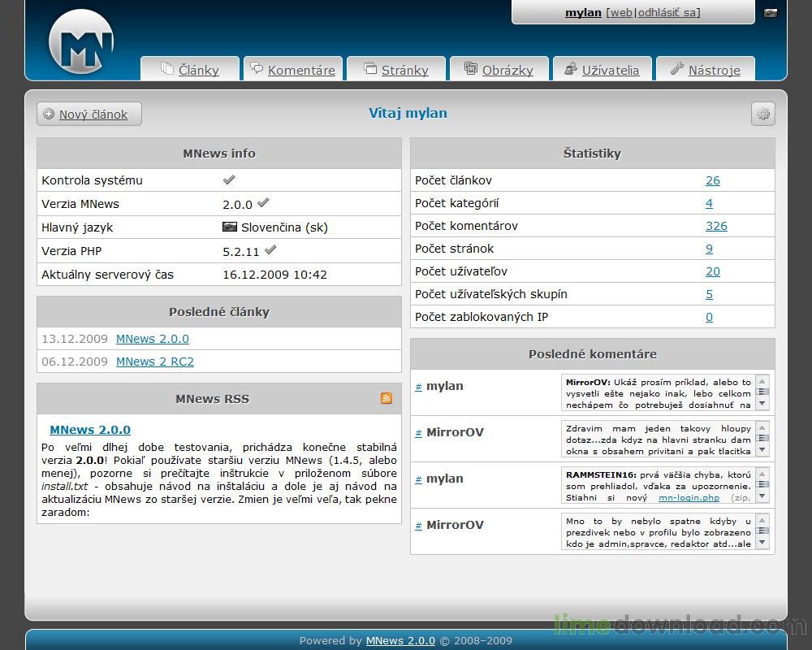Open the MNews 2 RC2 article
Screen dimensions: 812x650
[x=155, y=362]
